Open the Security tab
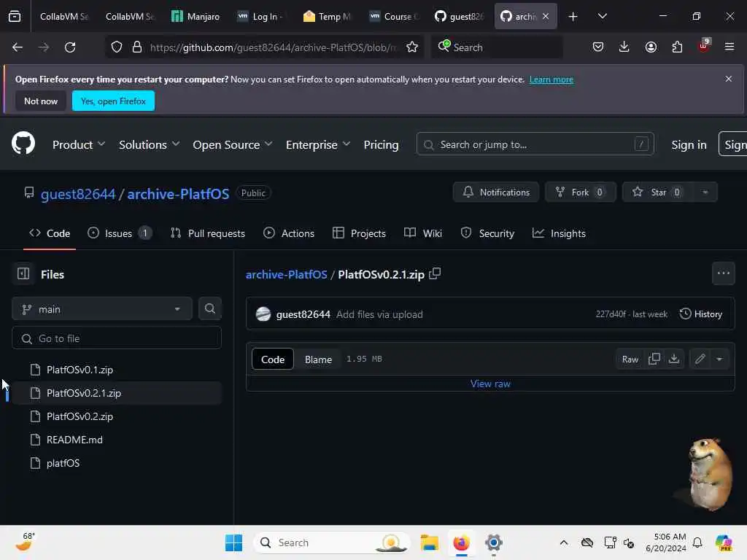The width and height of the screenshot is (747, 560). click(x=487, y=233)
